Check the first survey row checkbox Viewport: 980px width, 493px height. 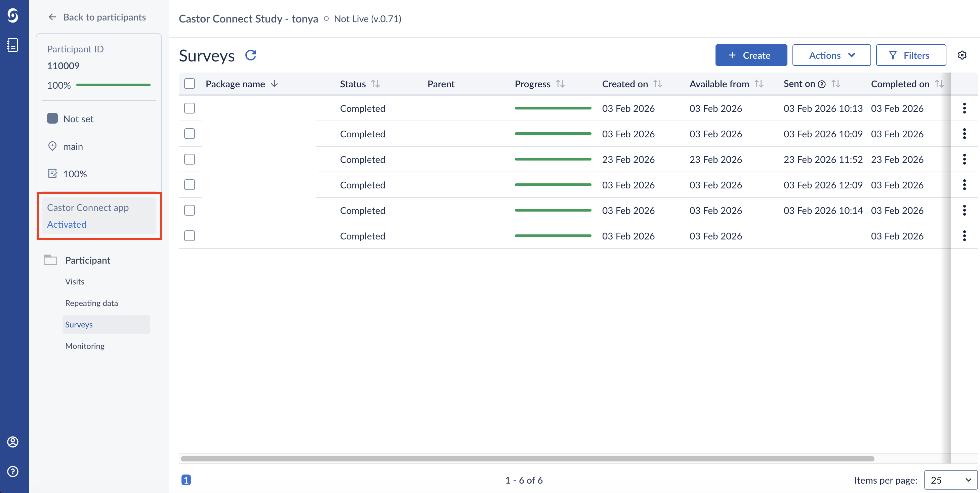190,108
